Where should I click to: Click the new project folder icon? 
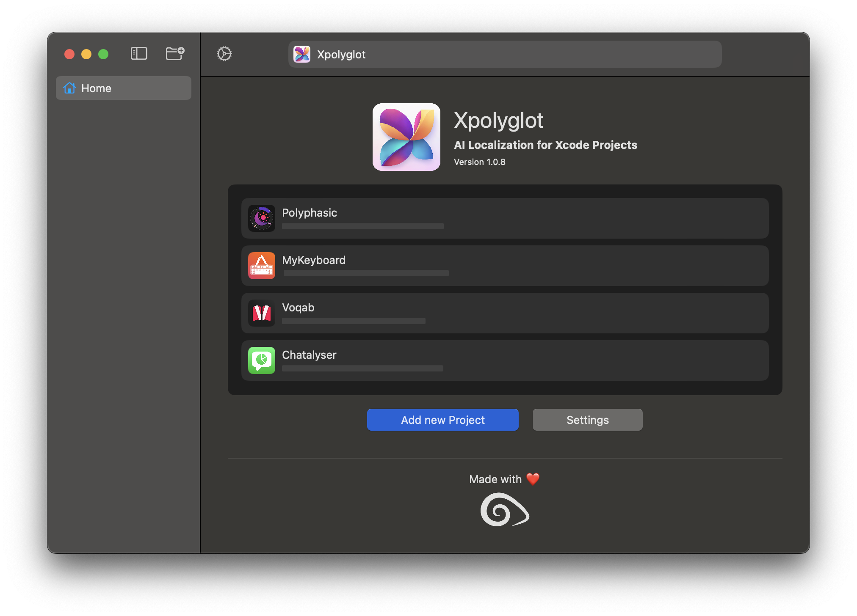tap(175, 53)
